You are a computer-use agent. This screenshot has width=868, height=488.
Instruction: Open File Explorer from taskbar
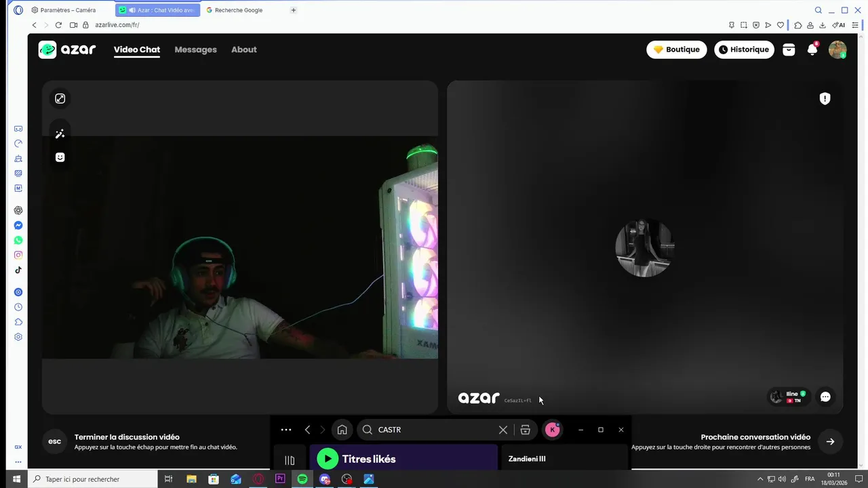click(191, 479)
